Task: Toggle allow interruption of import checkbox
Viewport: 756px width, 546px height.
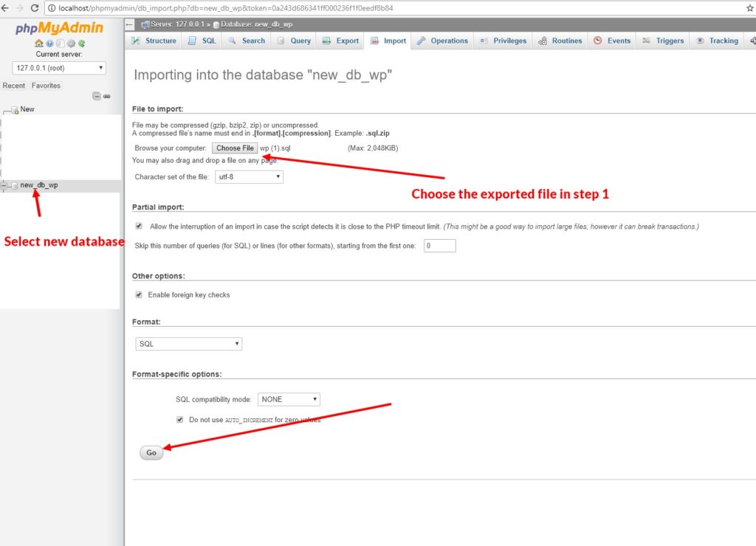Action: [139, 227]
